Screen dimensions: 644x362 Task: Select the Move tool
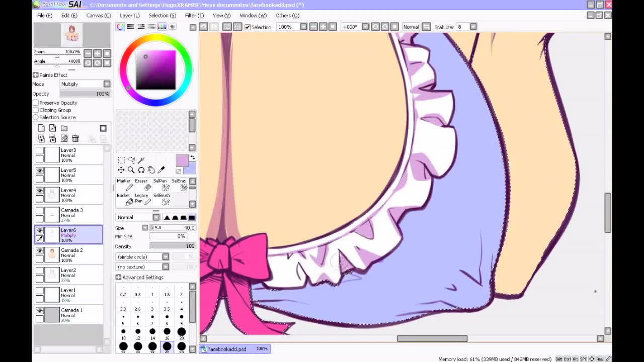121,170
